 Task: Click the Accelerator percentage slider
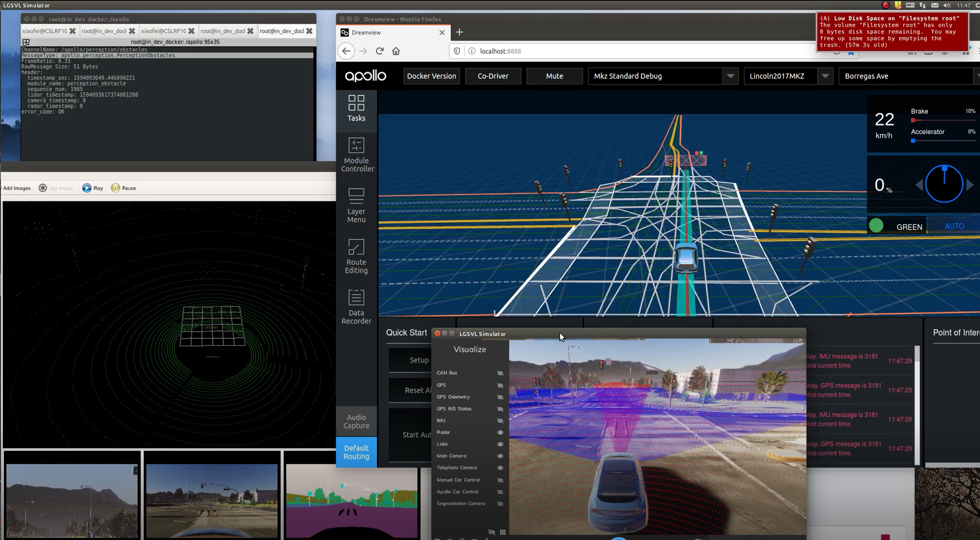pyautogui.click(x=943, y=141)
